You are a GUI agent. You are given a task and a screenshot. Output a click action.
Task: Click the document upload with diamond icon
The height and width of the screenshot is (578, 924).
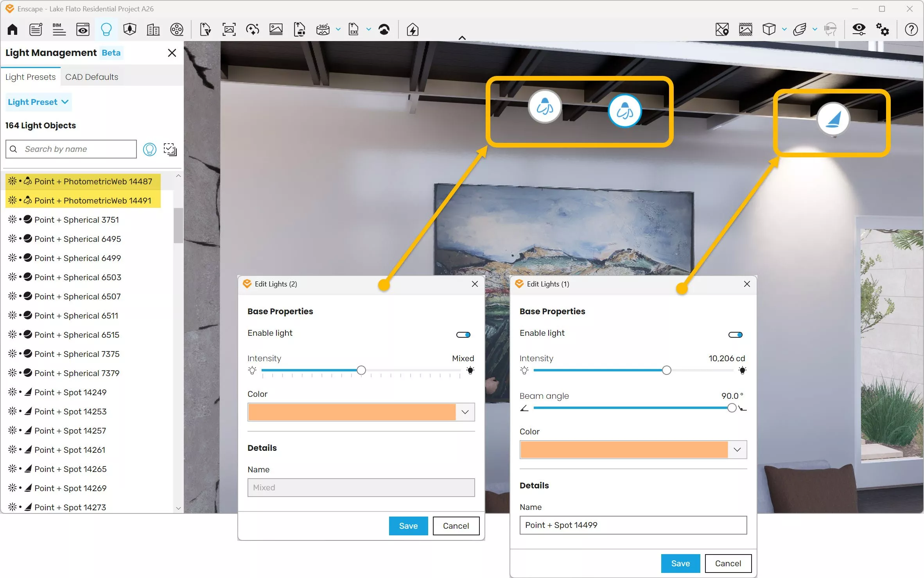[205, 29]
